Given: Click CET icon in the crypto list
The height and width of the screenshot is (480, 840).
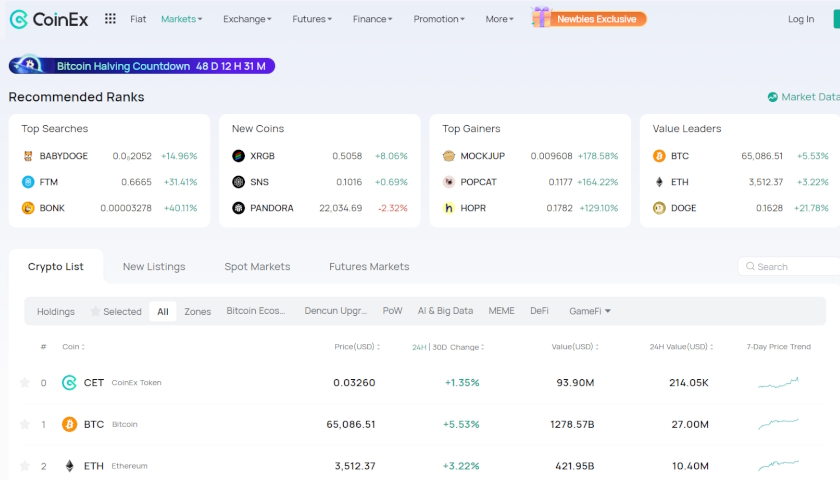Looking at the screenshot, I should pos(69,382).
